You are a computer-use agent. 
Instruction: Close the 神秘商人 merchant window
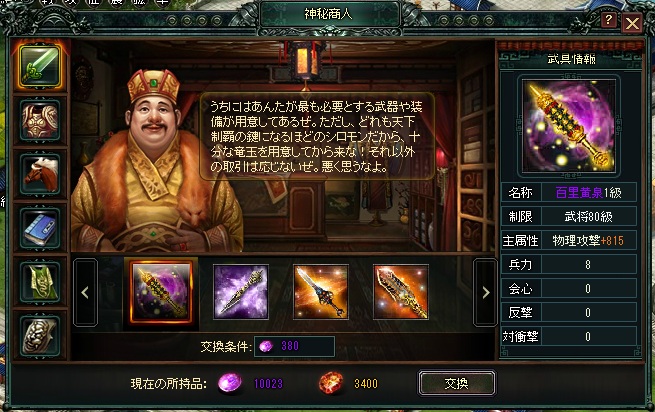click(x=632, y=23)
